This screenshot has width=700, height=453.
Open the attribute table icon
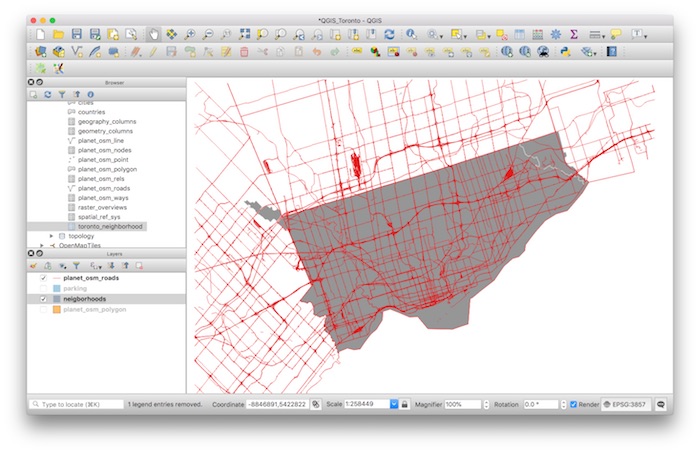click(519, 34)
